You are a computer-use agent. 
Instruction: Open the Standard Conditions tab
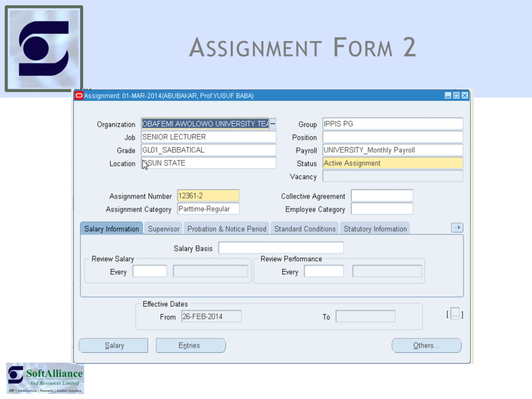(305, 228)
